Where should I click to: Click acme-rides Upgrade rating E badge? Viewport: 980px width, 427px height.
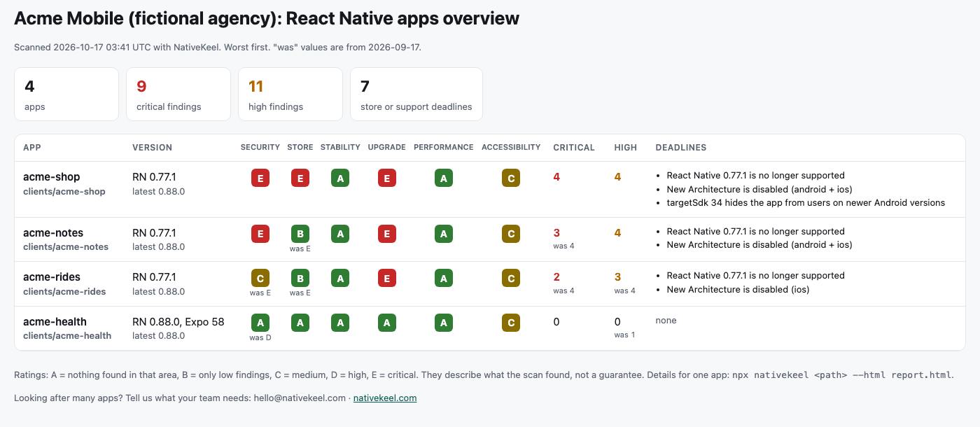pos(386,278)
